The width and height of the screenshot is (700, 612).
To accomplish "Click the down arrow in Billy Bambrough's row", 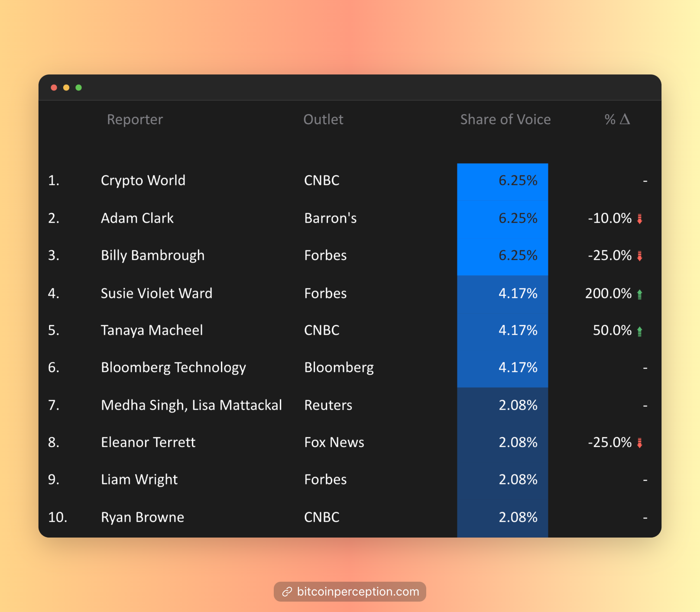I will pos(639,256).
